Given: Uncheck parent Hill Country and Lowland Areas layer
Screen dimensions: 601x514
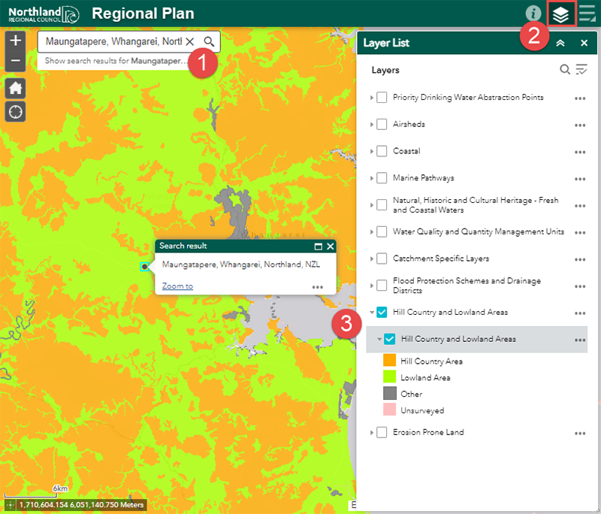Looking at the screenshot, I should (x=382, y=312).
